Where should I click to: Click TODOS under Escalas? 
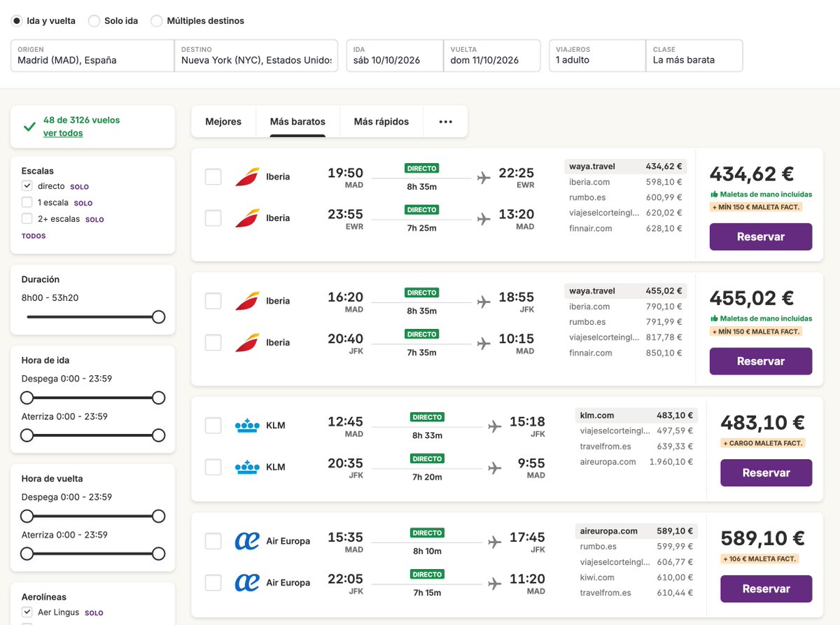[x=34, y=236]
